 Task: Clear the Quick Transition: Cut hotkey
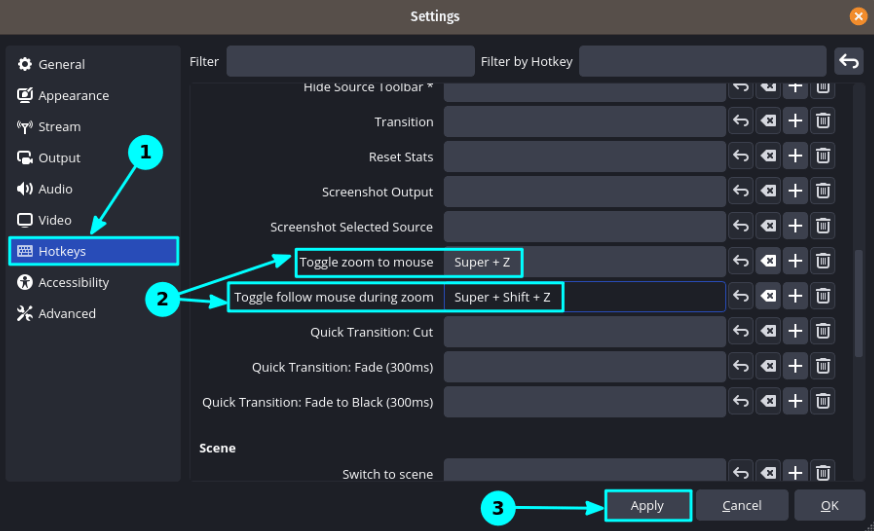tap(768, 332)
